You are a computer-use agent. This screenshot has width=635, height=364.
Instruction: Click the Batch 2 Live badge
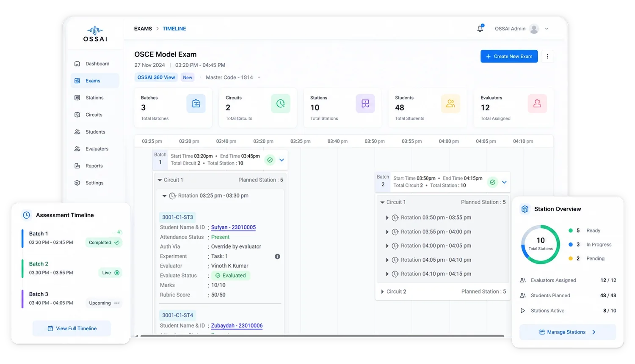pyautogui.click(x=110, y=273)
